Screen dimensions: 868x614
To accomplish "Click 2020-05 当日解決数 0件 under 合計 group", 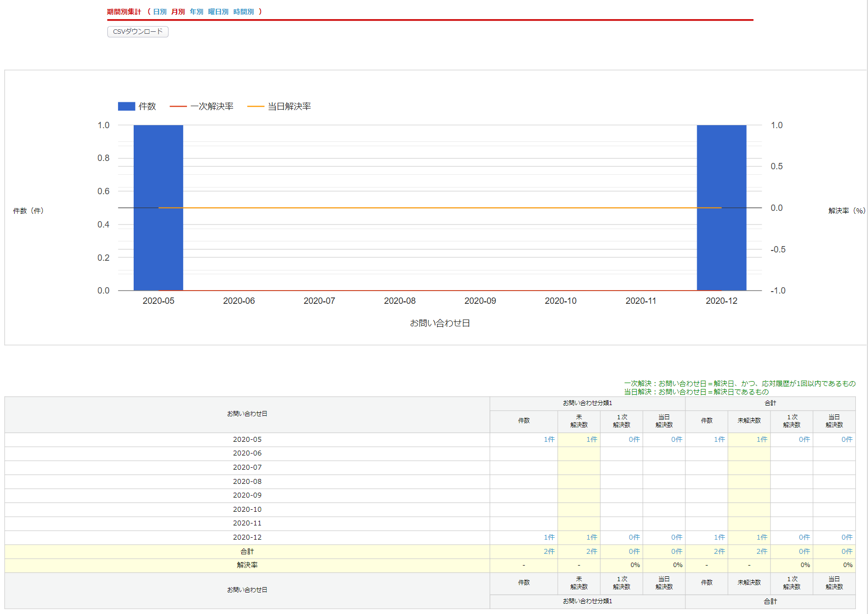I will point(846,439).
